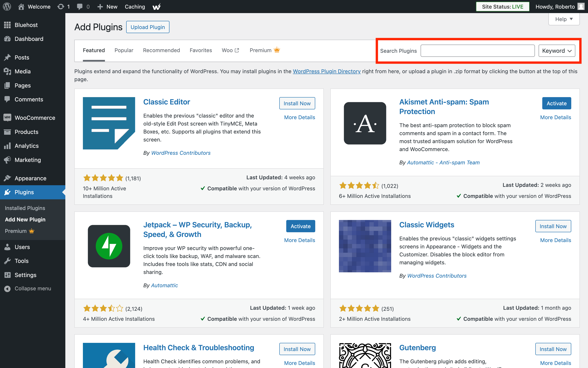Open More Details for Classic Widgets
The image size is (588, 368).
coord(556,240)
